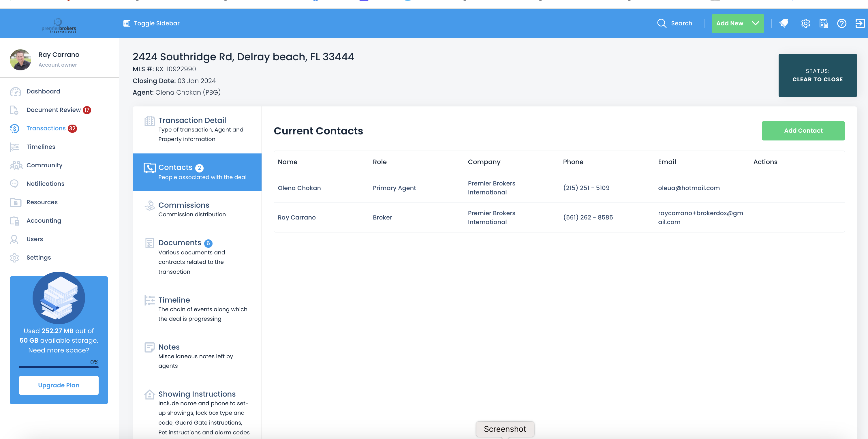Click the Notes section icon
Image resolution: width=868 pixels, height=439 pixels.
coord(149,347)
